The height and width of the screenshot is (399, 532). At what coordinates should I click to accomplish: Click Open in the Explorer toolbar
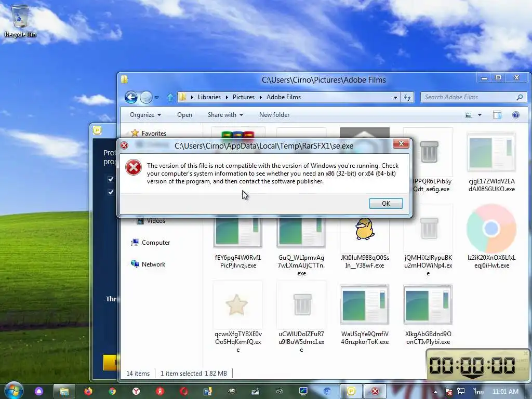click(184, 115)
